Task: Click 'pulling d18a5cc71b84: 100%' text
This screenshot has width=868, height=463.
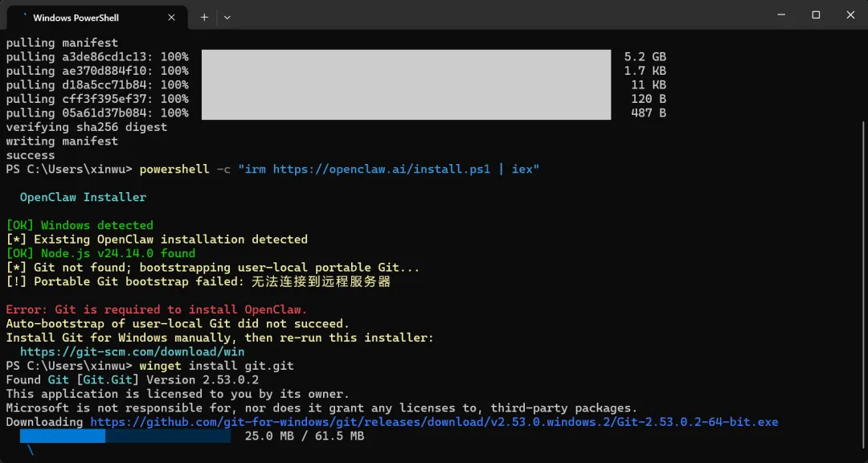Action: pos(97,84)
